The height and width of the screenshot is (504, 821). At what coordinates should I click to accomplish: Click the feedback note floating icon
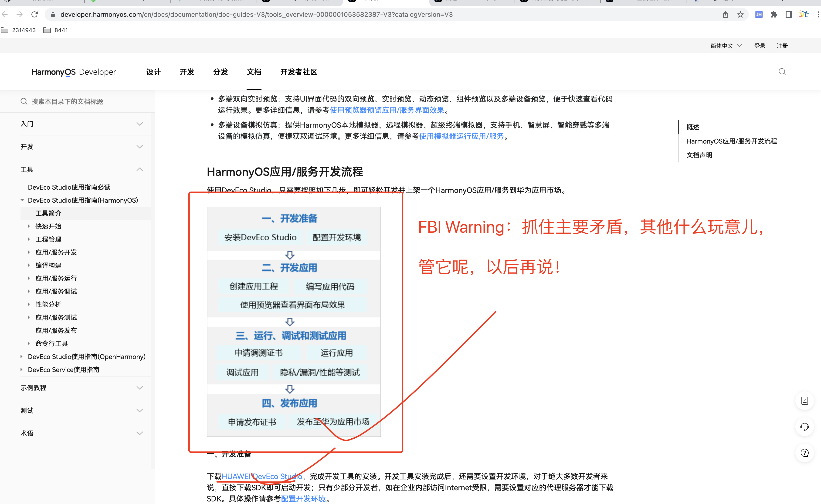pos(804,401)
